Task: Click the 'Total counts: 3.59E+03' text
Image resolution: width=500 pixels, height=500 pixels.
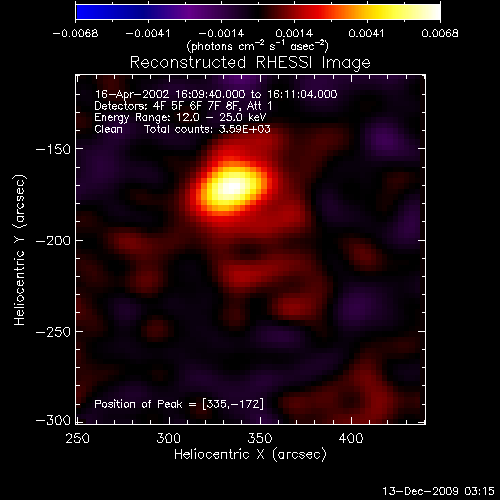Action: pyautogui.click(x=207, y=129)
